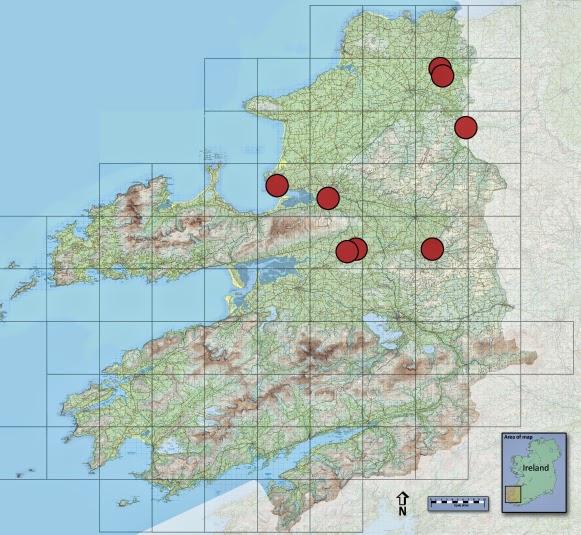Viewport: 581px width, 535px height.
Task: Select the lone red marker on the eastern boundary
Action: (x=466, y=127)
